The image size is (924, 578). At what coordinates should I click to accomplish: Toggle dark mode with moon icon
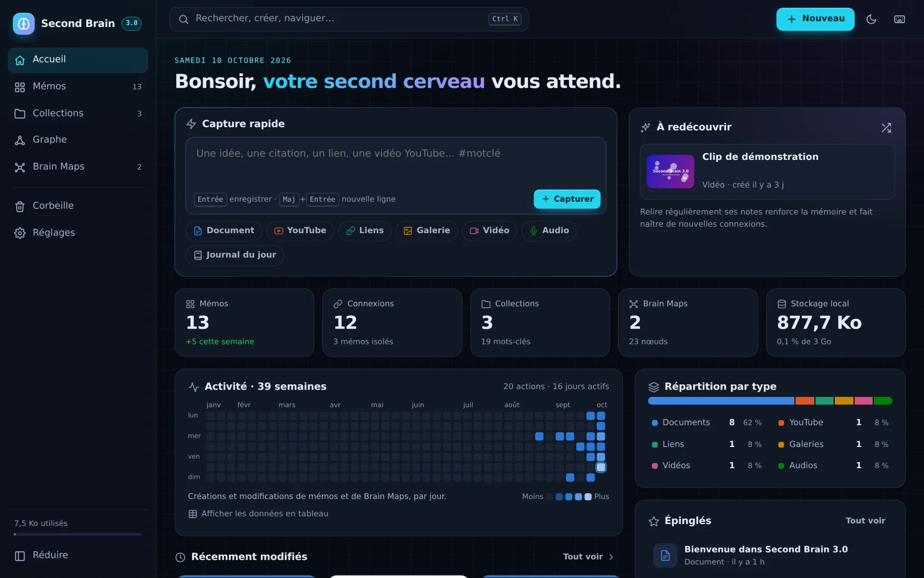[871, 19]
